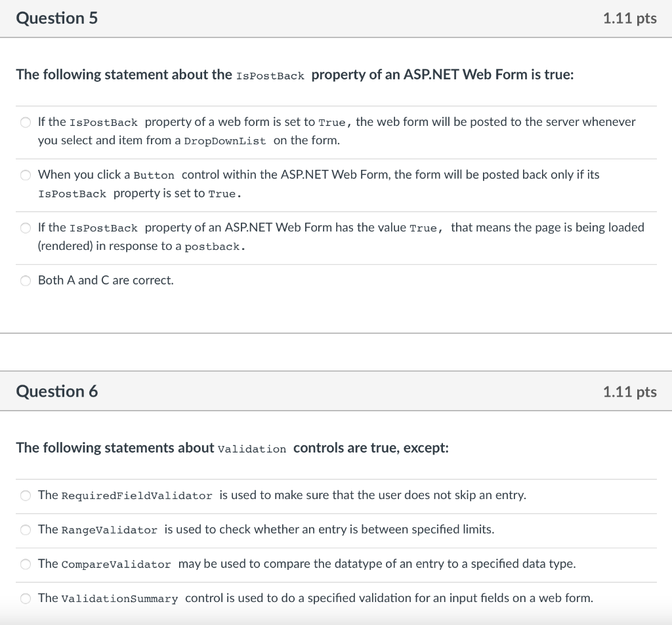Click the 1.11 pts label for Question 5

[629, 18]
